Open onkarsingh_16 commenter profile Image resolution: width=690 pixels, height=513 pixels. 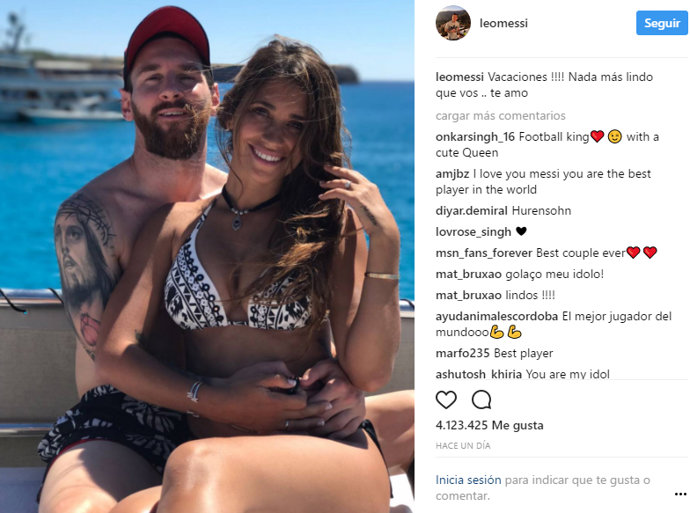pyautogui.click(x=475, y=137)
